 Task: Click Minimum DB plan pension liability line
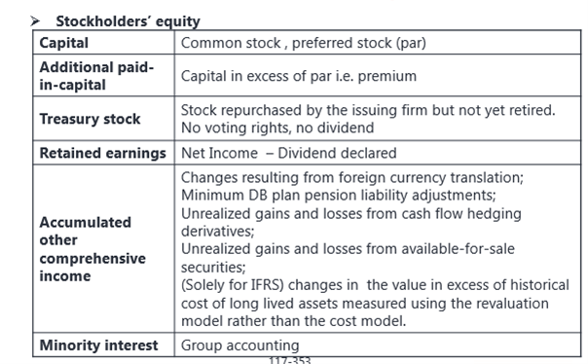pos(338,196)
